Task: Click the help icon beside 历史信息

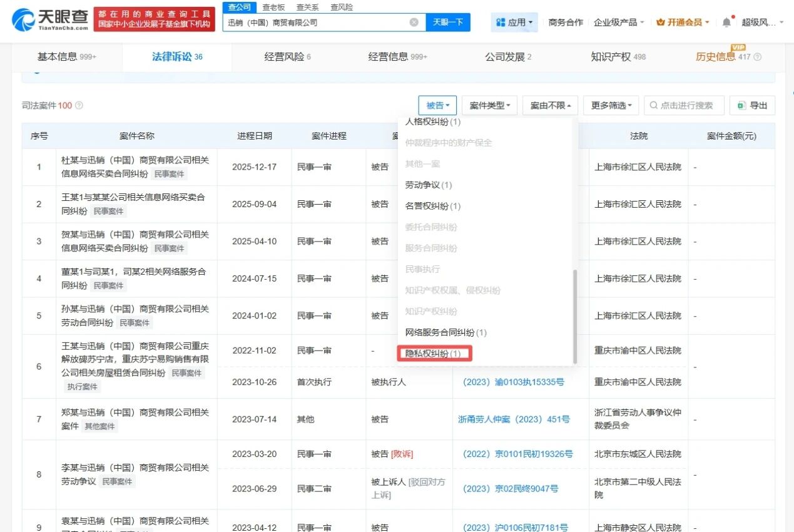Action: [x=758, y=57]
